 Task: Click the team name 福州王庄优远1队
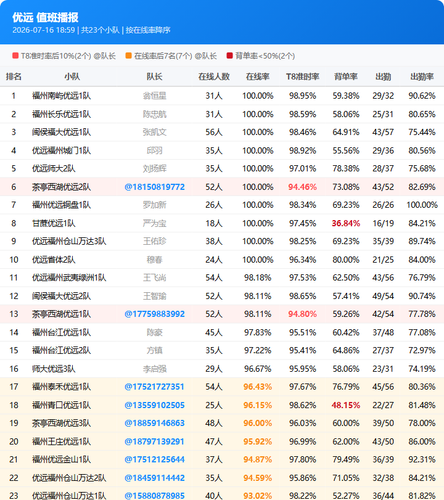61,441
